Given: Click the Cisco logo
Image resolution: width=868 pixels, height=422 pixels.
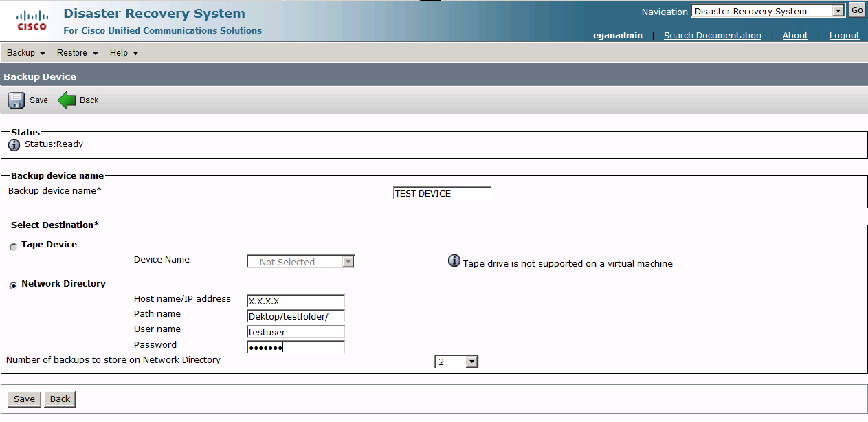Looking at the screenshot, I should (x=32, y=21).
